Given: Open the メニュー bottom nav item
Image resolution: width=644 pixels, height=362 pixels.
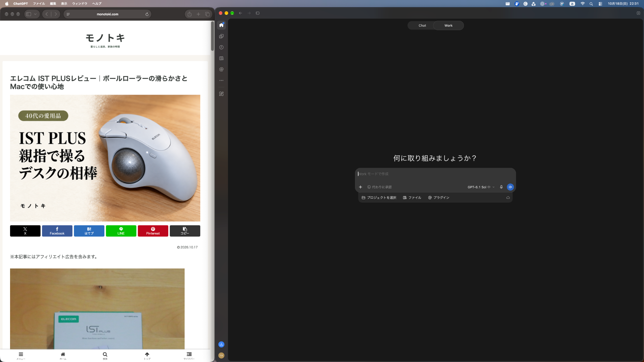Looking at the screenshot, I should [x=21, y=356].
